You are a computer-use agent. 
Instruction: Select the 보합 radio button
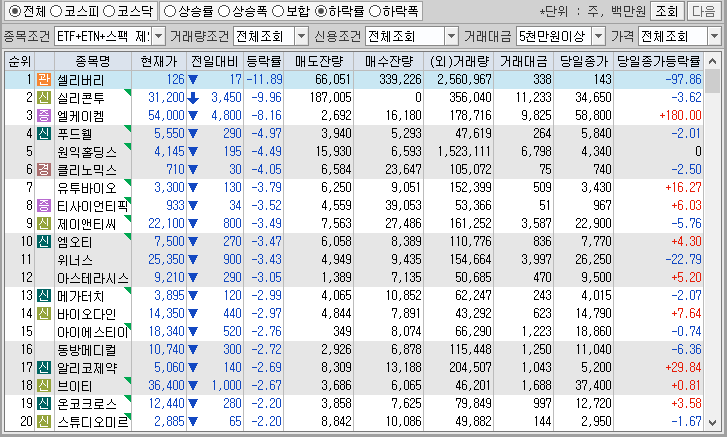[x=278, y=12]
